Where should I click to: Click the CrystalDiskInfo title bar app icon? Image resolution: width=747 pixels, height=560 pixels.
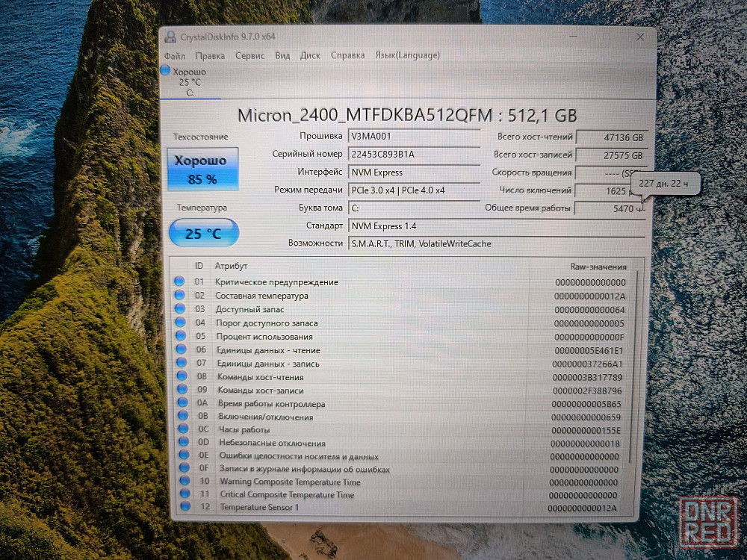pos(168,37)
